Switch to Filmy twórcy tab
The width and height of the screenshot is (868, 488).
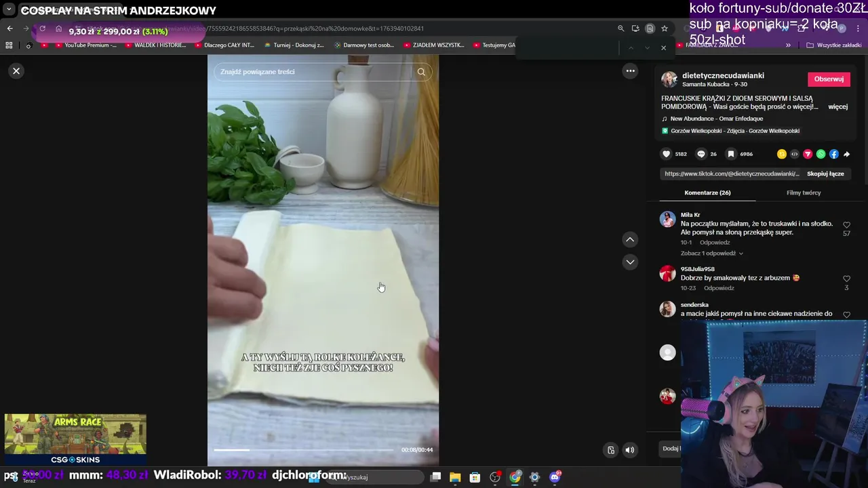(x=804, y=193)
